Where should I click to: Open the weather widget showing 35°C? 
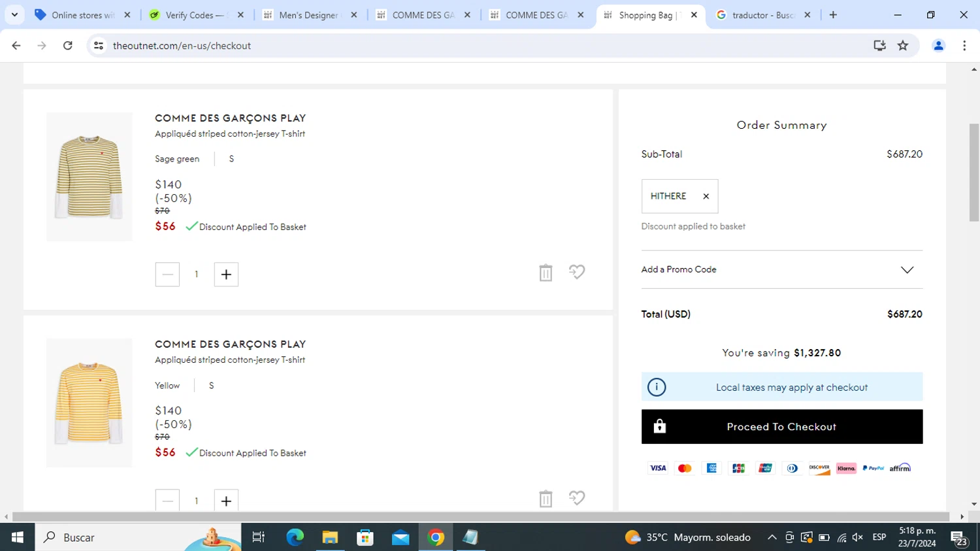[x=688, y=537]
